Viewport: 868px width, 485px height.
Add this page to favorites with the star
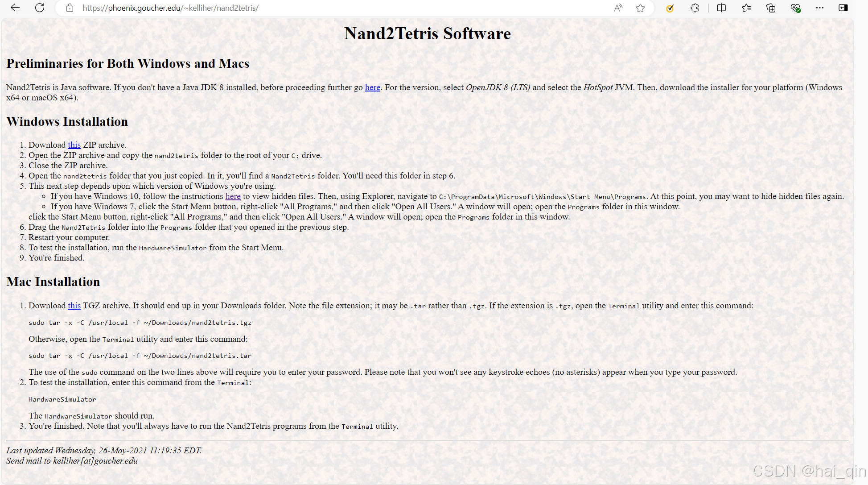tap(641, 8)
